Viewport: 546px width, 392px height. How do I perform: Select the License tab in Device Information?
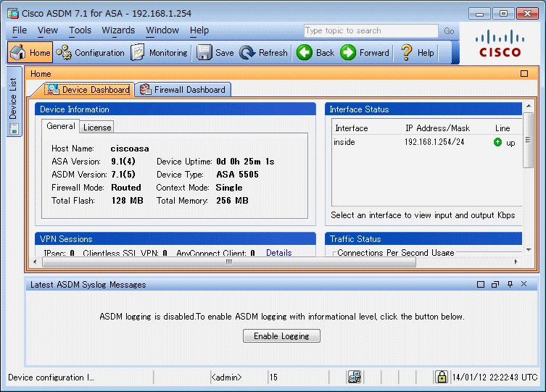(97, 128)
